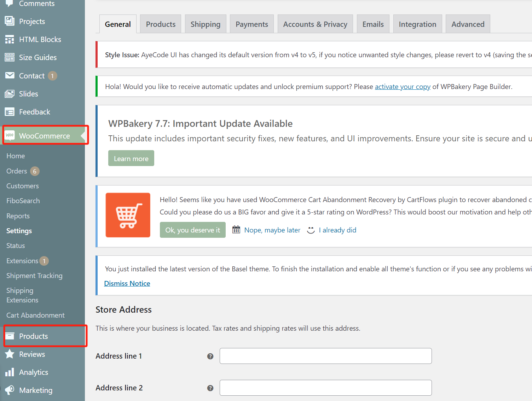Click inside the Address line 1 field

325,356
